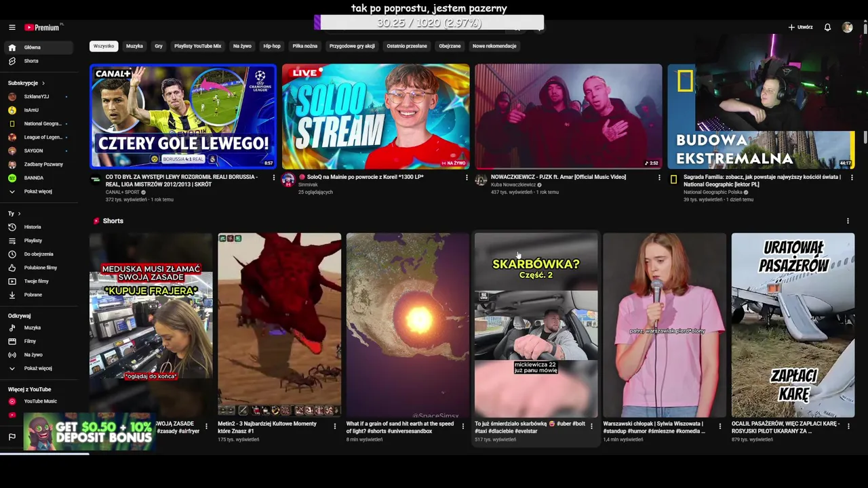The width and height of the screenshot is (868, 488).
Task: Click the progress bar overlay at top
Action: pos(429,23)
